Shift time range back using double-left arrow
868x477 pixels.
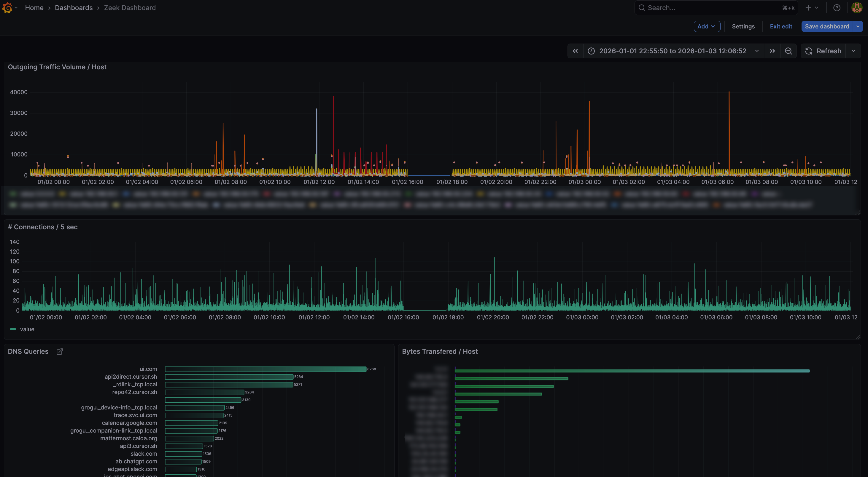(x=575, y=51)
